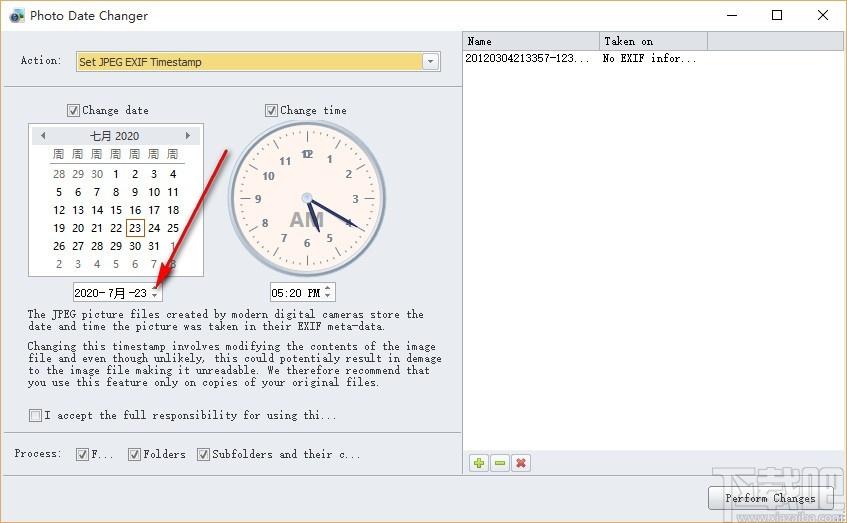The width and height of the screenshot is (847, 523).
Task: Maximize the Photo Date Changer window
Action: 777,15
